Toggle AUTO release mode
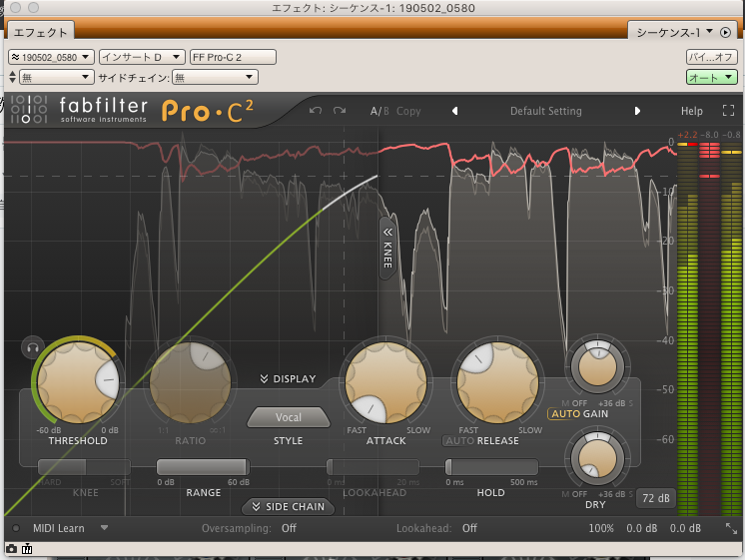The width and height of the screenshot is (745, 560). tap(460, 441)
